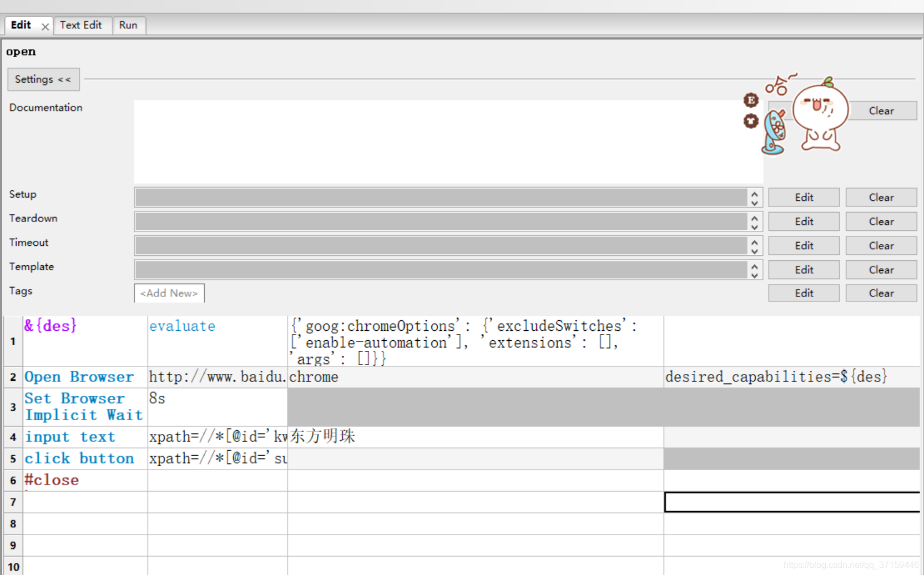Open the Run tab
Screen dimensions: 924x575
(128, 25)
